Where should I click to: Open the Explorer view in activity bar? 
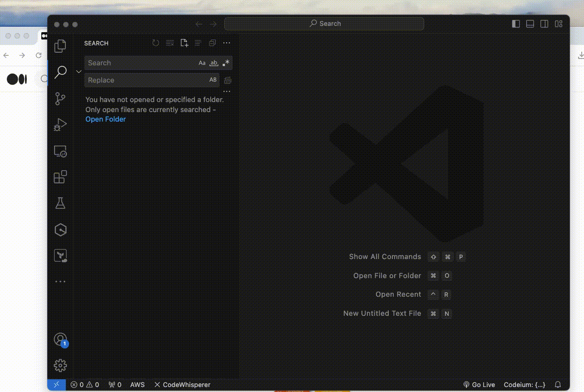click(x=60, y=46)
